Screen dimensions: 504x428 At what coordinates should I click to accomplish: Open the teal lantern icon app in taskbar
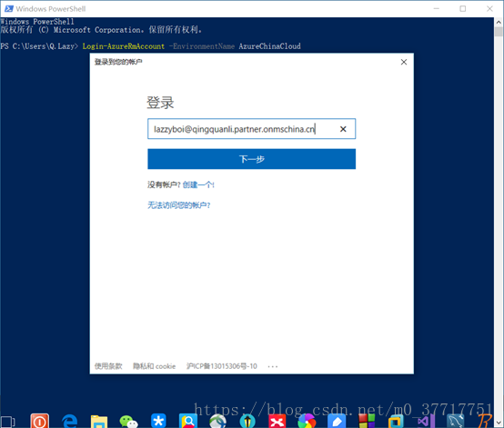[x=247, y=422]
